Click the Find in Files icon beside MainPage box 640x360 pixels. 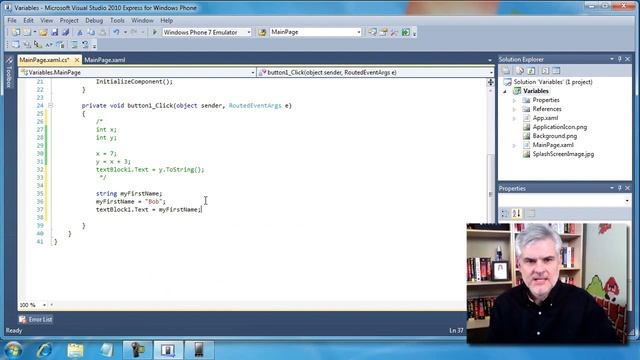(x=262, y=32)
